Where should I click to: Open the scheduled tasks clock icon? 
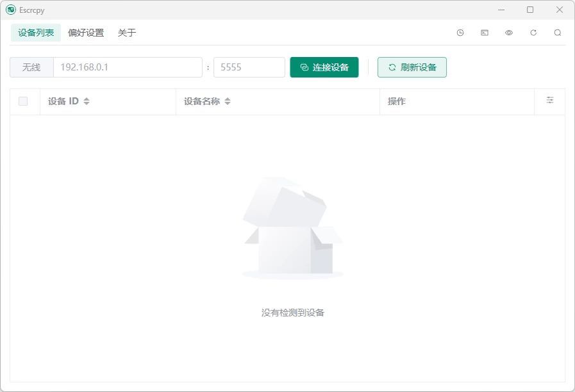(x=460, y=33)
